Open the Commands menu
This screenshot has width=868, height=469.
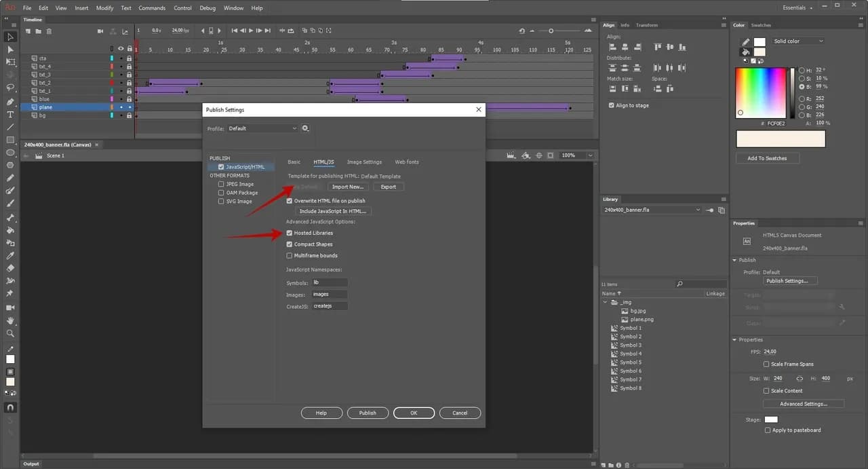coord(152,8)
